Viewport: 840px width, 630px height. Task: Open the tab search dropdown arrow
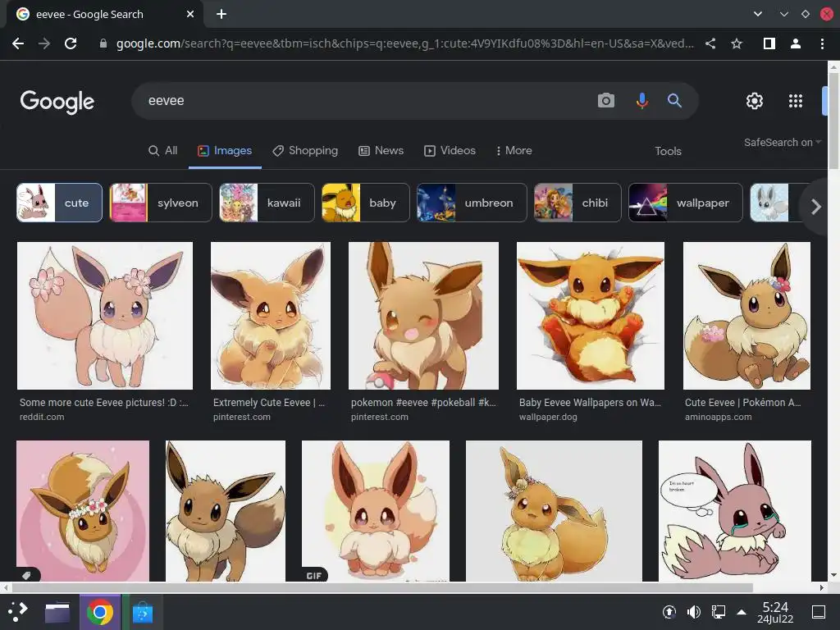[x=757, y=14]
